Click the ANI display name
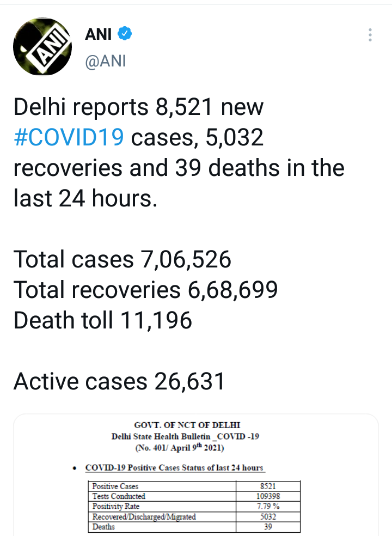This screenshot has width=392, height=536. click(x=99, y=34)
